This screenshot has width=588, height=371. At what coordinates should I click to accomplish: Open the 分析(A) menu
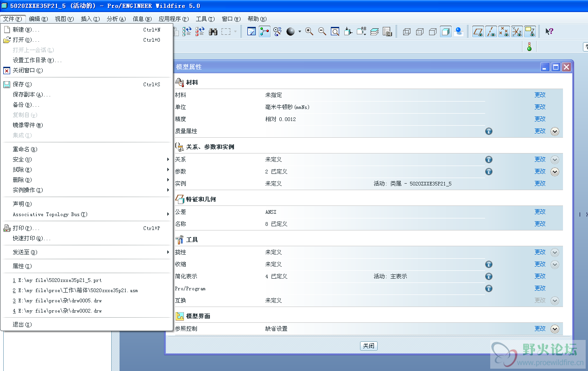click(116, 19)
